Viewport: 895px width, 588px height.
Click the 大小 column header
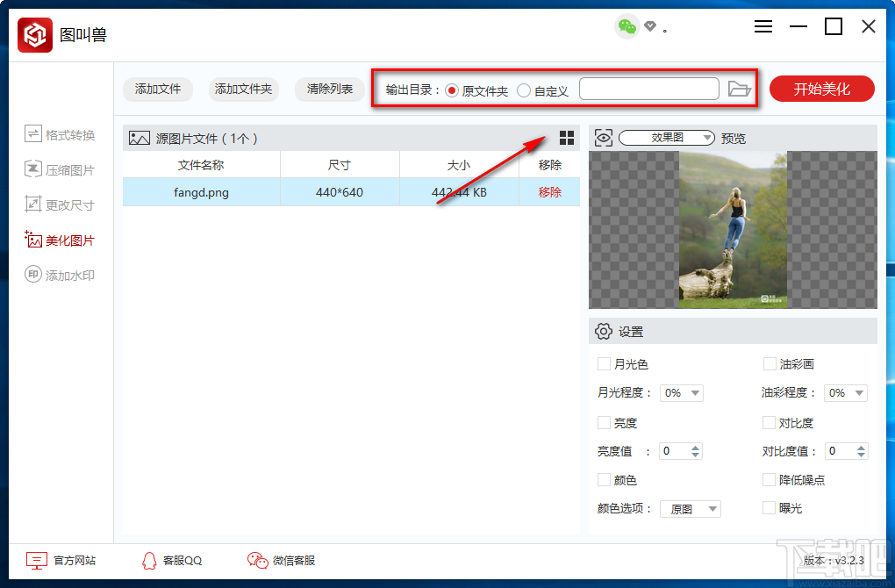(x=459, y=165)
